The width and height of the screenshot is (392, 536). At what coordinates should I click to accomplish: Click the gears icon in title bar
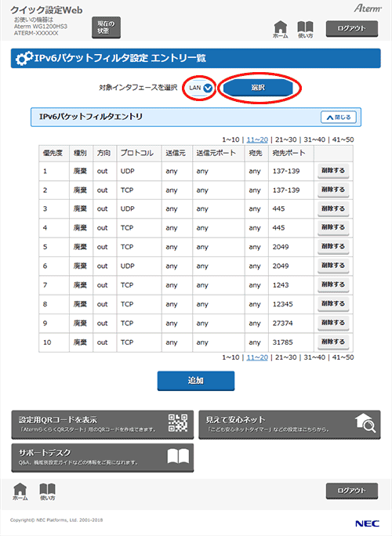(24, 59)
